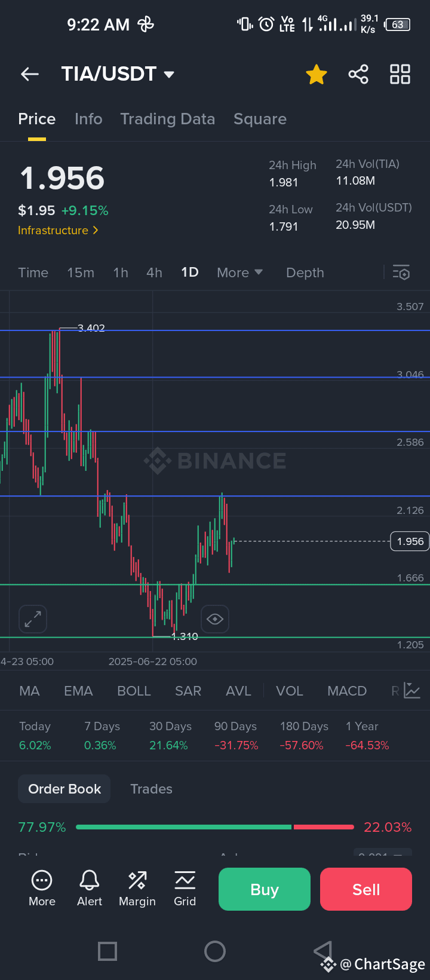Viewport: 430px width, 980px height.
Task: Tap the 180 Days -57.60% value
Action: click(302, 745)
